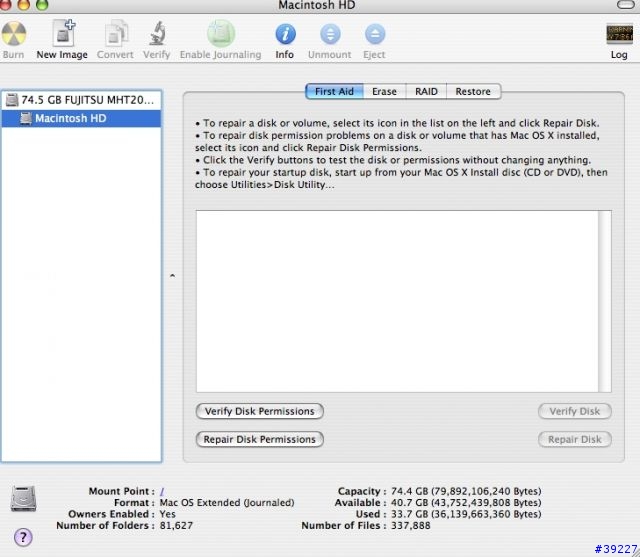Click the Used value 33.7 GB
The height and width of the screenshot is (557, 640).
tap(466, 514)
